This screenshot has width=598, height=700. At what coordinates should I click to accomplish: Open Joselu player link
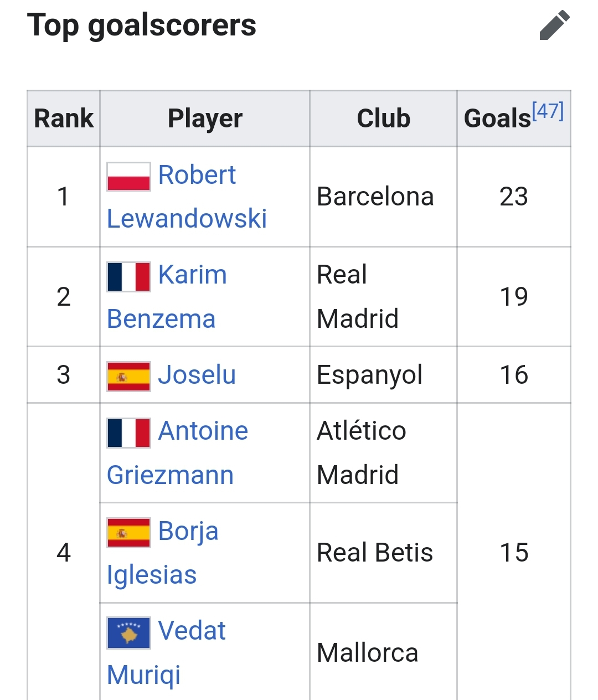(197, 375)
